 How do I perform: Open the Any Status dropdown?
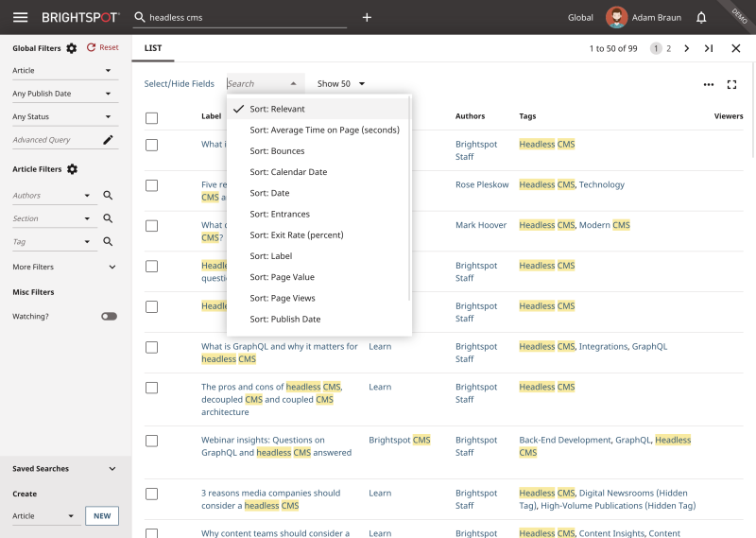click(x=65, y=116)
